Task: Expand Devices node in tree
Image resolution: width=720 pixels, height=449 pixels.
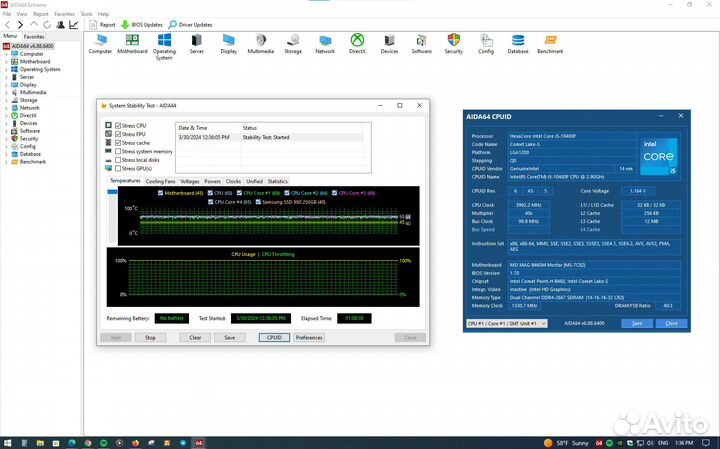Action: point(6,123)
